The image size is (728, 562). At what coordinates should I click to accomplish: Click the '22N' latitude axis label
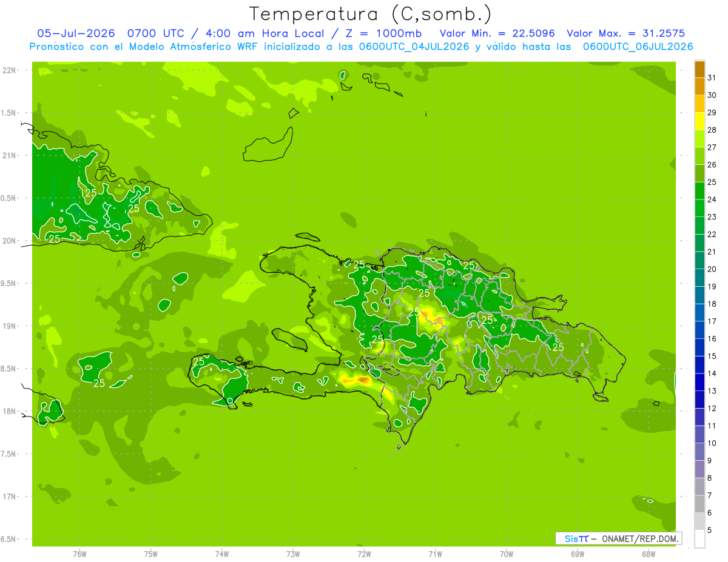click(9, 70)
